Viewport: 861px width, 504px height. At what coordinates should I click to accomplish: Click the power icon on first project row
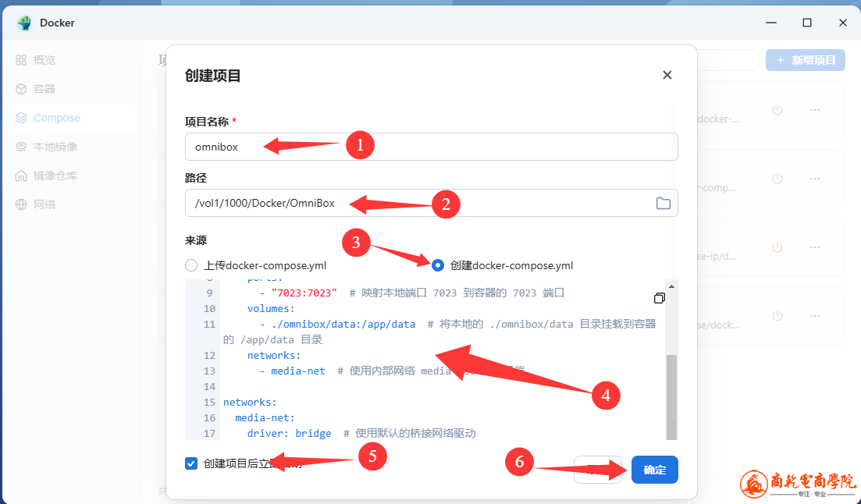pyautogui.click(x=777, y=110)
